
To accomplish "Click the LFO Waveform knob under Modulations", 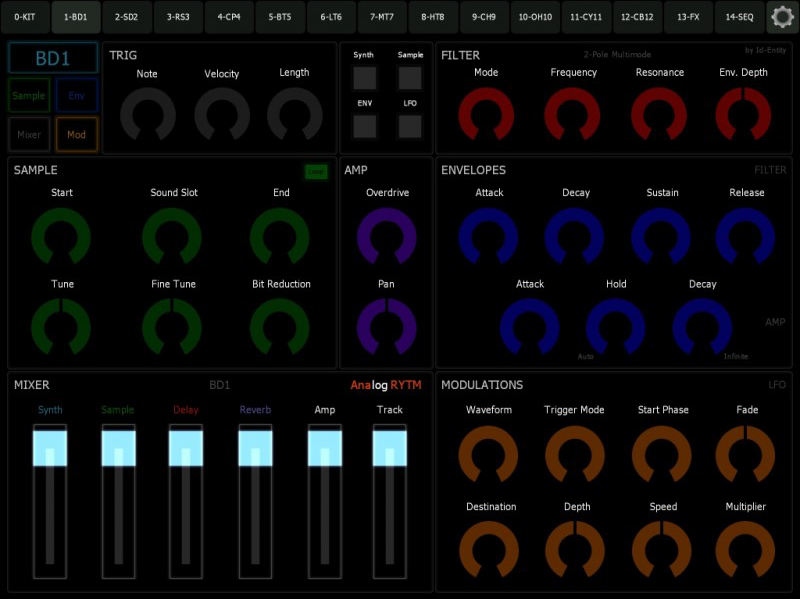I will point(489,454).
